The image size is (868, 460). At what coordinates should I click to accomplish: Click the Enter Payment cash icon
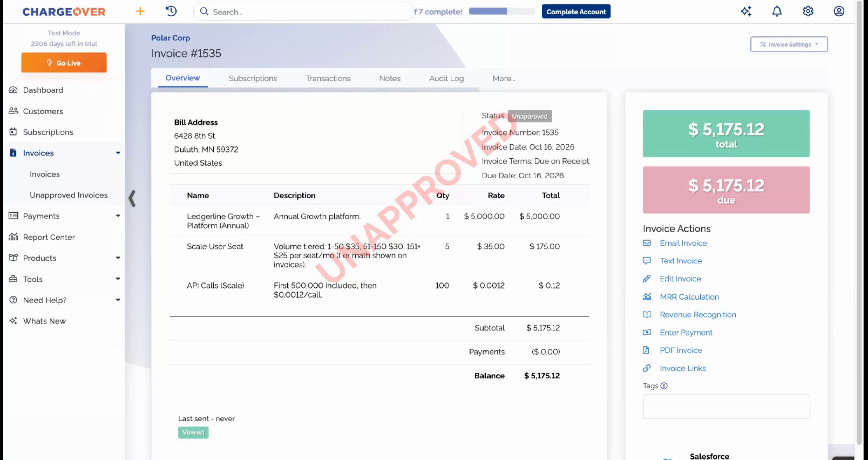[647, 332]
